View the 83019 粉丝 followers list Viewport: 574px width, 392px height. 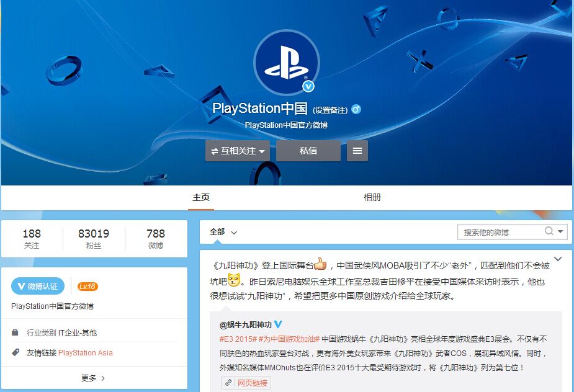coord(94,239)
